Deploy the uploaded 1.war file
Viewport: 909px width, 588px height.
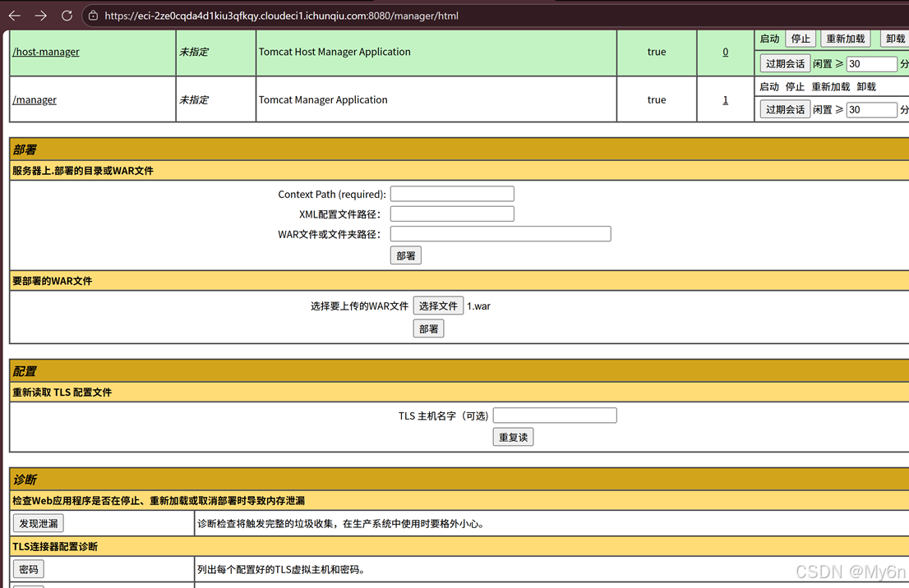(428, 328)
